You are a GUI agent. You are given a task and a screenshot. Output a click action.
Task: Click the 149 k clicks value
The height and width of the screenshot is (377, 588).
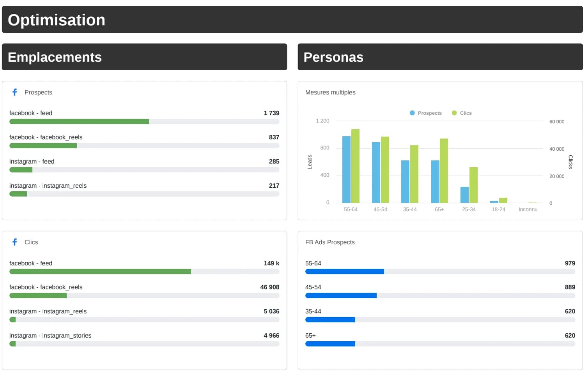[271, 263]
